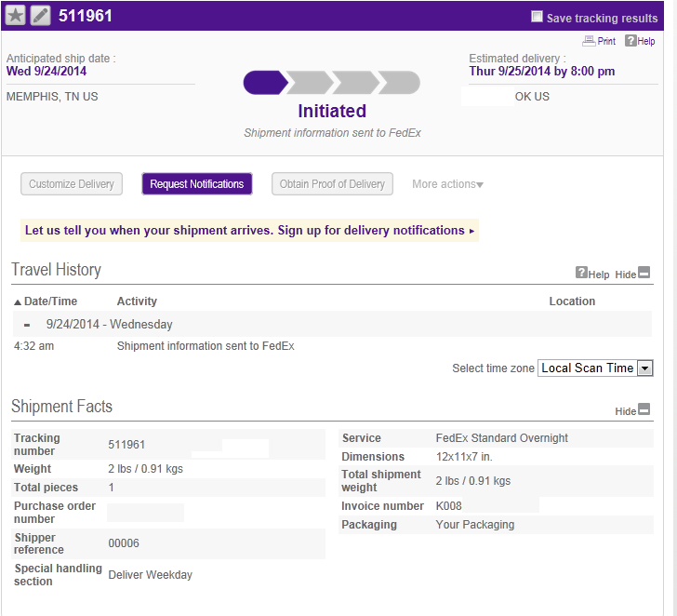Click 'MEMPHIS, TN US' origin text
677x616 pixels.
52,97
